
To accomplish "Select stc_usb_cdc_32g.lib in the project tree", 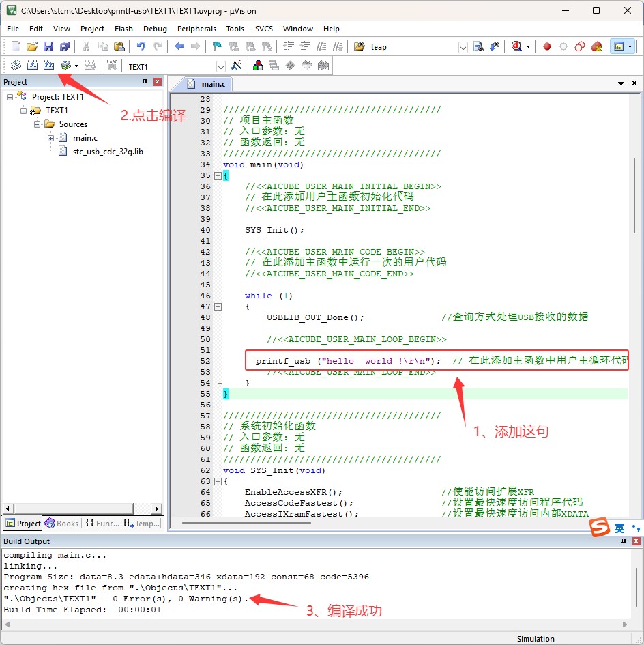I will [x=108, y=152].
